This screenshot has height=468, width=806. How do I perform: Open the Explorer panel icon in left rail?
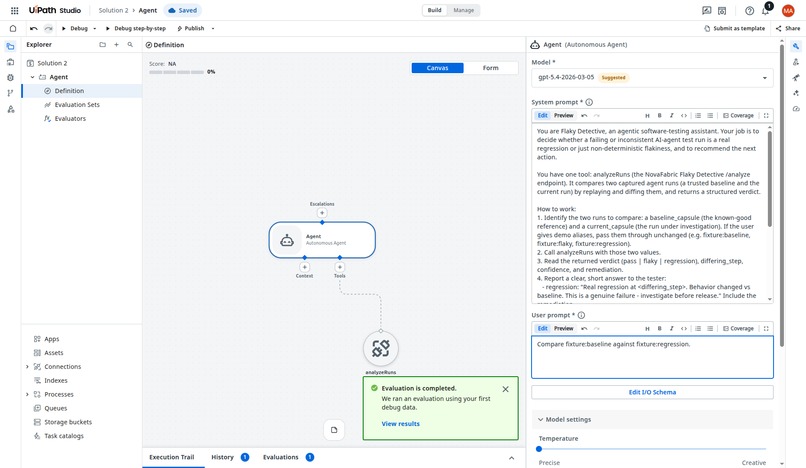[10, 47]
